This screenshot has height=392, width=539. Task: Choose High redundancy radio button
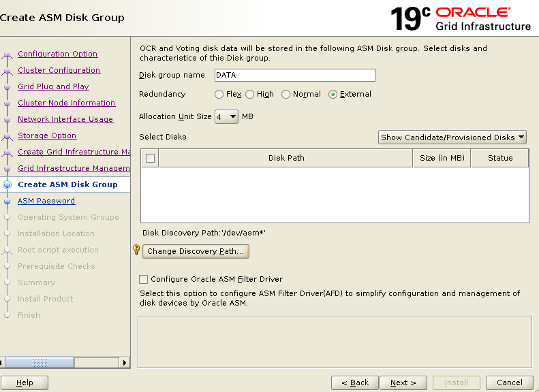pos(250,95)
